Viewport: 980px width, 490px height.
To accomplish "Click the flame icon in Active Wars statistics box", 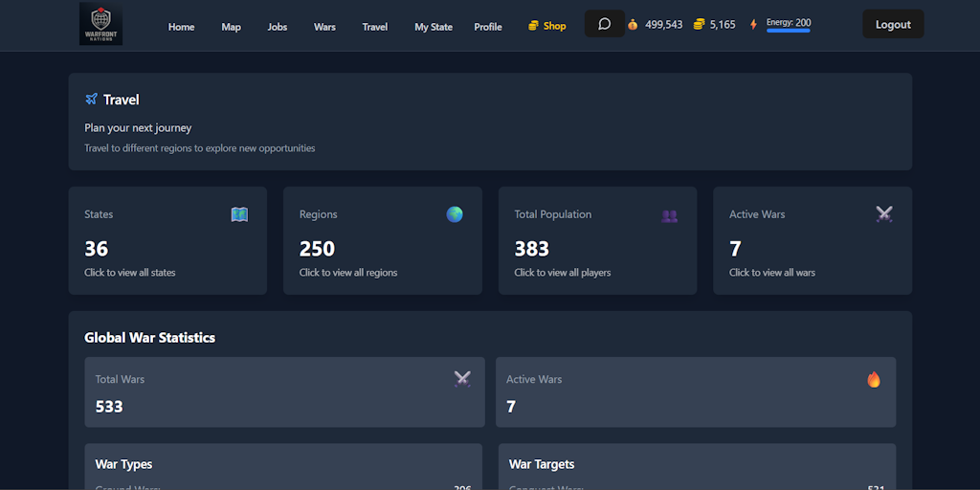I will (x=874, y=379).
